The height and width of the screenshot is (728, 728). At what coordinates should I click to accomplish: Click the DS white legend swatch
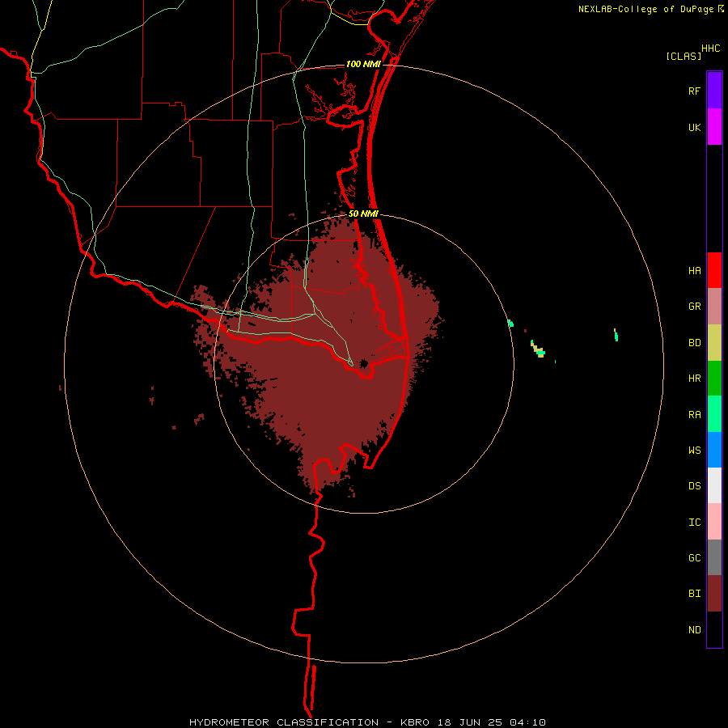coord(714,485)
